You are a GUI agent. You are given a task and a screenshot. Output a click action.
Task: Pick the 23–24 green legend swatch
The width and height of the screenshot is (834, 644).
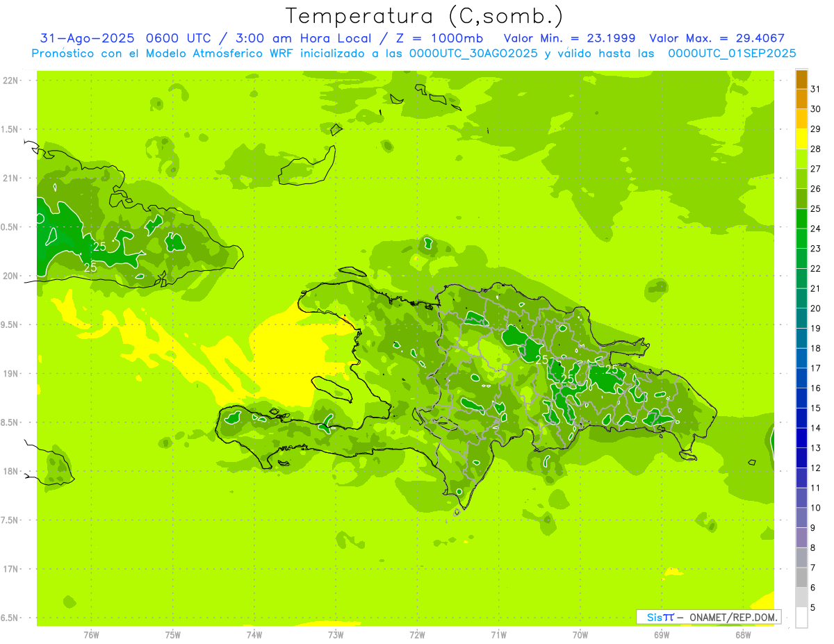point(801,239)
